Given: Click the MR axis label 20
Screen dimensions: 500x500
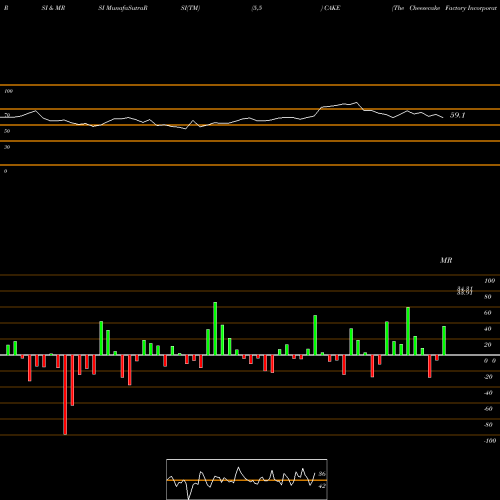Looking at the screenshot, I should (488, 345).
